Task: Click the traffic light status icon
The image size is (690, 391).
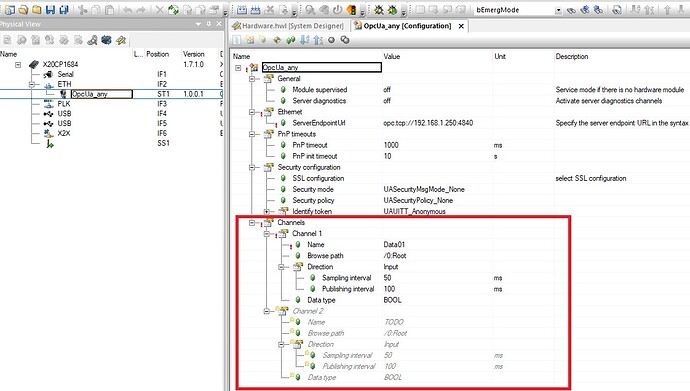Action: [352, 9]
